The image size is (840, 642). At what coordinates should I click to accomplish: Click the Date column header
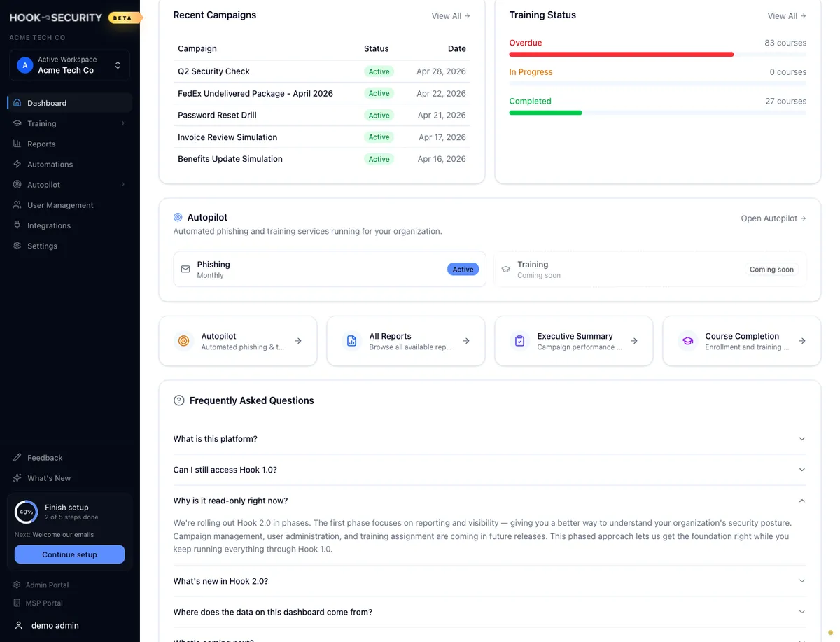pyautogui.click(x=457, y=49)
